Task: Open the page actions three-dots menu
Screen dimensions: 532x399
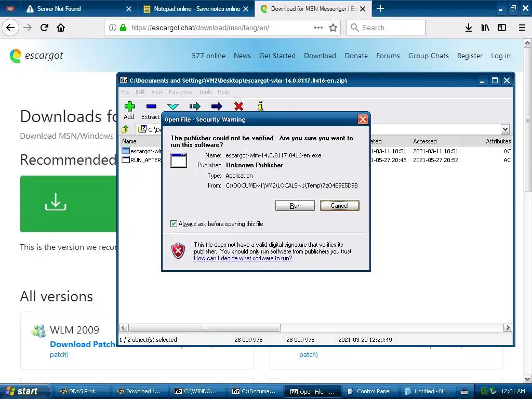Action: click(318, 28)
